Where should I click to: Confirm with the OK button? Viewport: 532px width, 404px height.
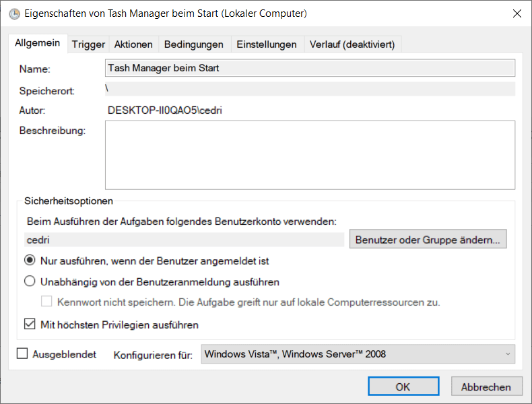403,386
